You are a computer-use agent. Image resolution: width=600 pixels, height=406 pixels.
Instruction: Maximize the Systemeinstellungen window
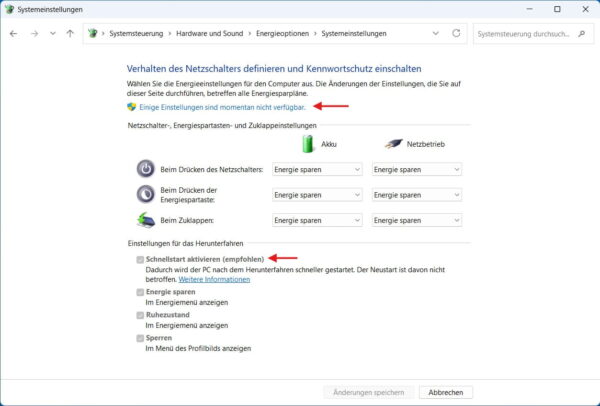557,9
